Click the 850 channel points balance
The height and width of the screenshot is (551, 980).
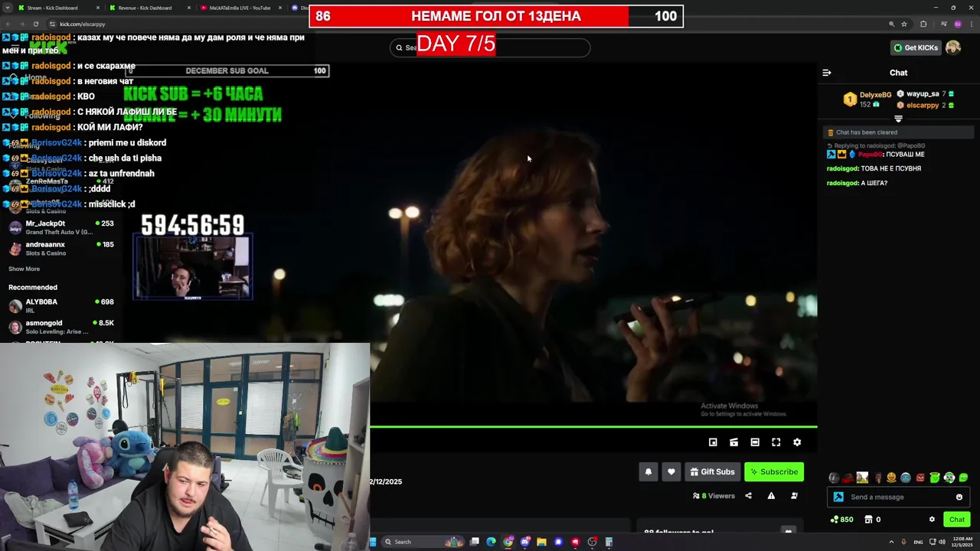(841, 520)
